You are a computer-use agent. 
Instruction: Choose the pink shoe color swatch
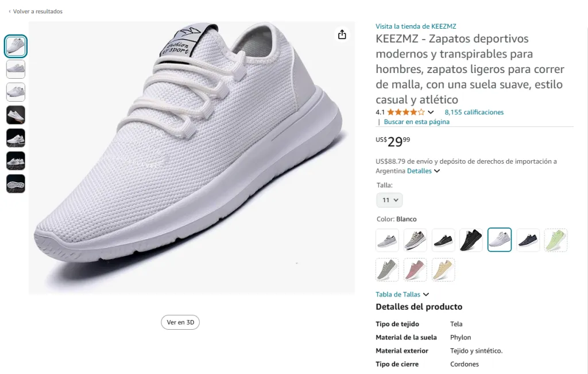pyautogui.click(x=415, y=269)
